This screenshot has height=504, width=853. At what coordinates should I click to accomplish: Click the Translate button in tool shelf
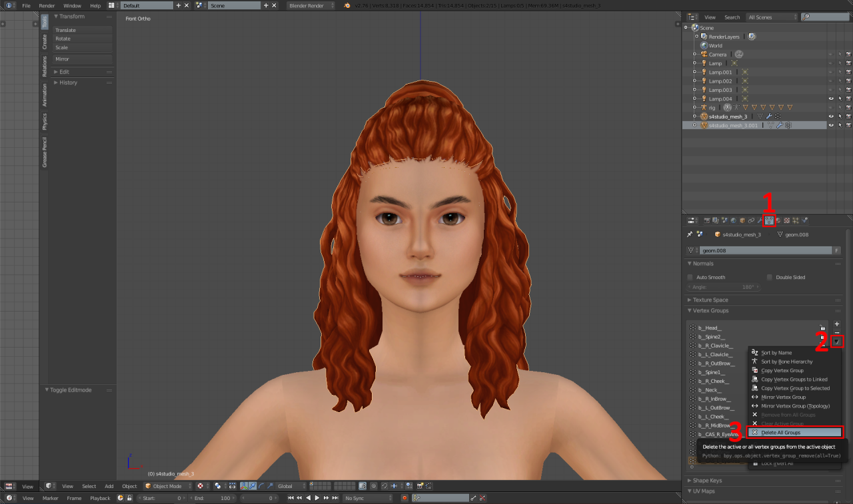pos(83,30)
